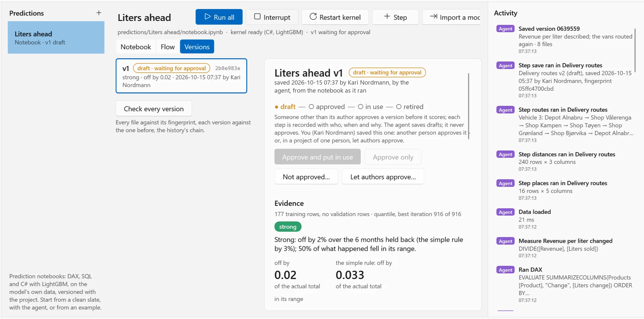Open the Let authors approve... dialog
The height and width of the screenshot is (319, 644).
383,177
